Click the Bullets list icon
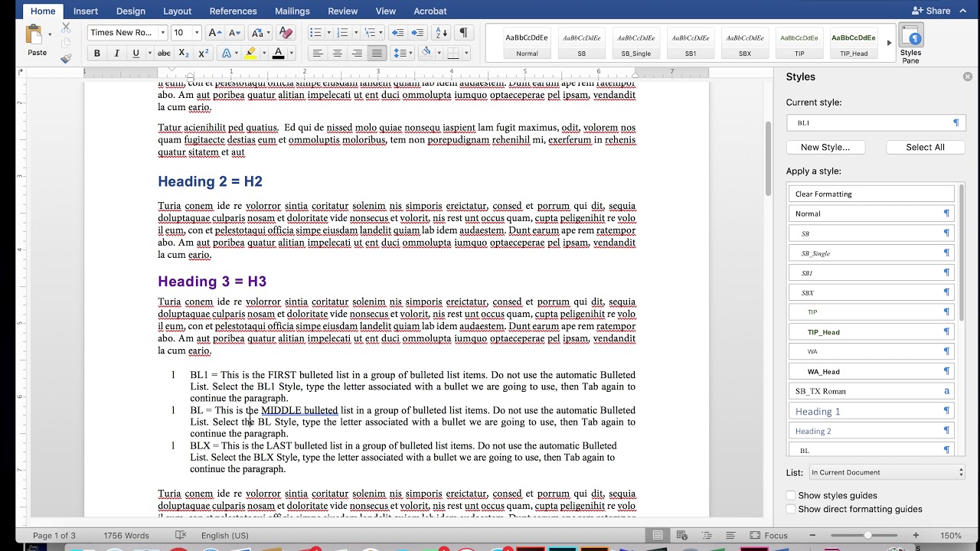Image resolution: width=980 pixels, height=551 pixels. (x=315, y=33)
